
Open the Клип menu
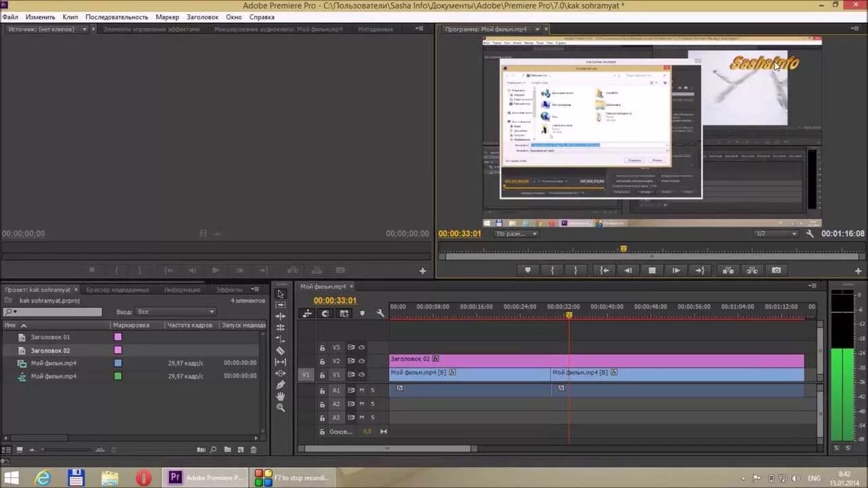[x=71, y=17]
